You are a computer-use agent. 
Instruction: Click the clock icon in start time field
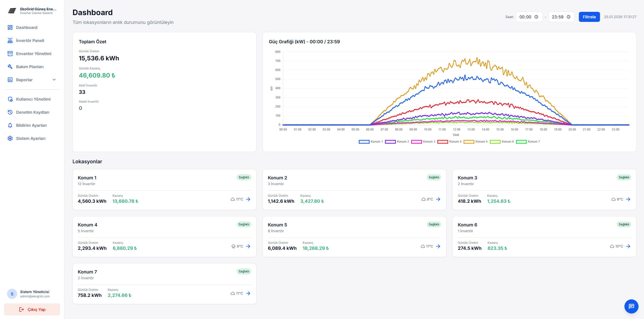point(536,17)
